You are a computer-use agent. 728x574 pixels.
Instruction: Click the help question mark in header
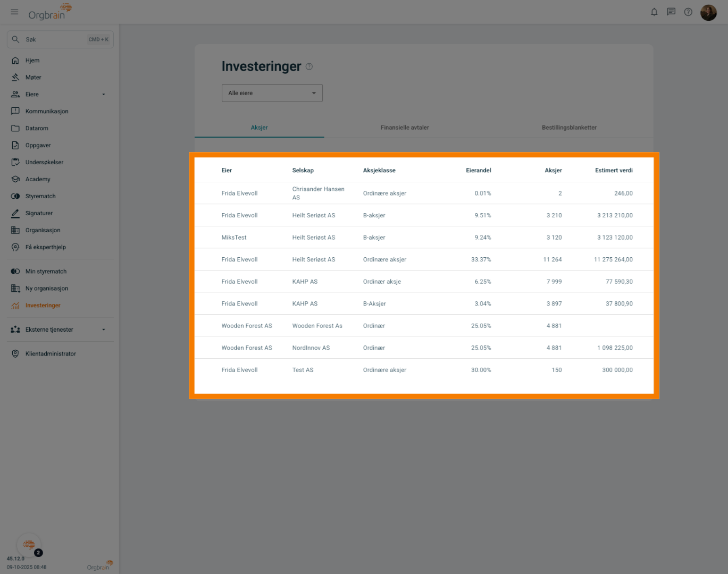[688, 12]
